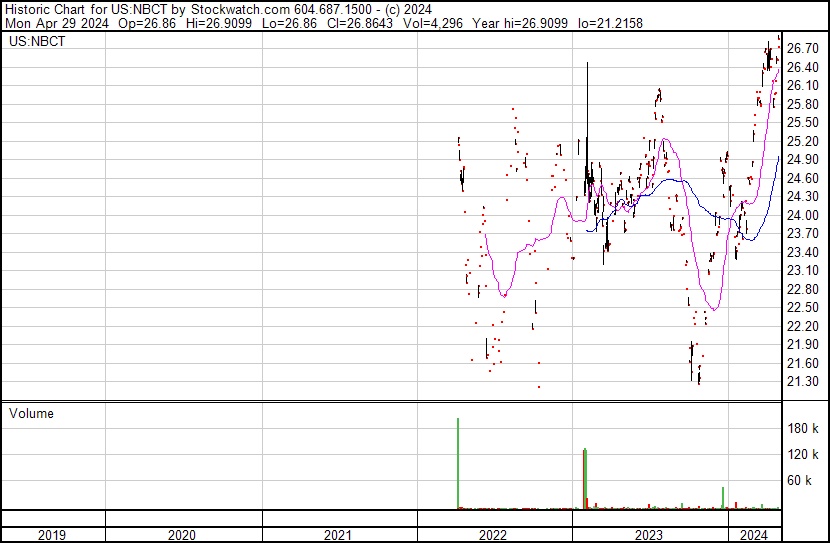The width and height of the screenshot is (830, 543).
Task: Click the Lo=26.86 low value
Action: (289, 23)
